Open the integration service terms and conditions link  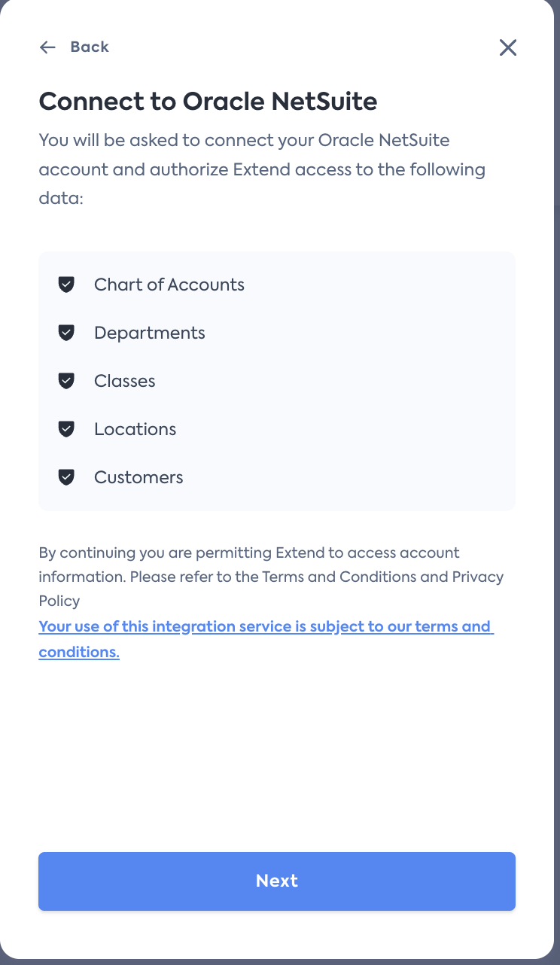coord(265,627)
